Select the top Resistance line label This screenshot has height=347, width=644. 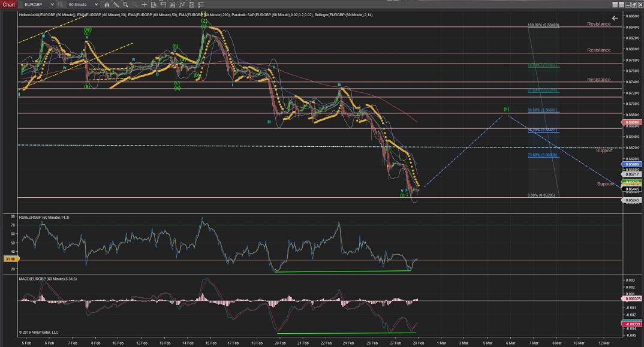(598, 24)
